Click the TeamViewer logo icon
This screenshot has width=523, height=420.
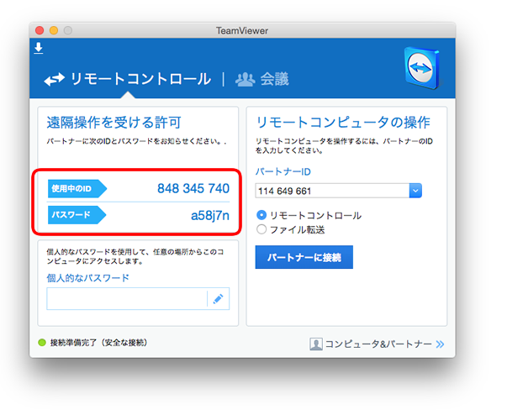(x=422, y=68)
